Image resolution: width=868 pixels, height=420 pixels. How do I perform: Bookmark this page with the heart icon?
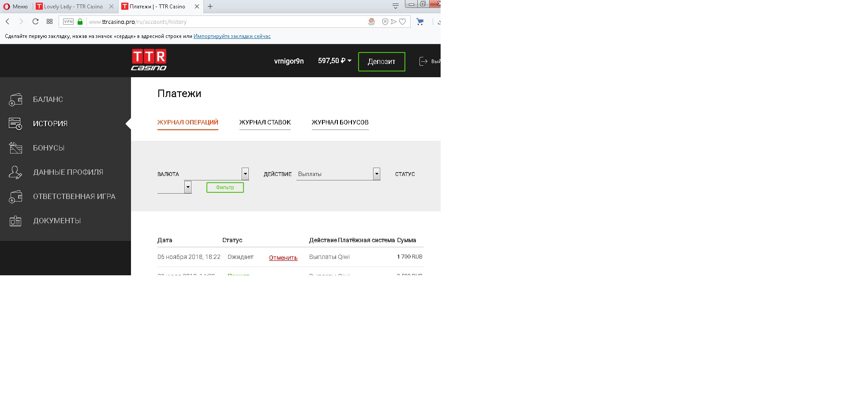coord(403,22)
